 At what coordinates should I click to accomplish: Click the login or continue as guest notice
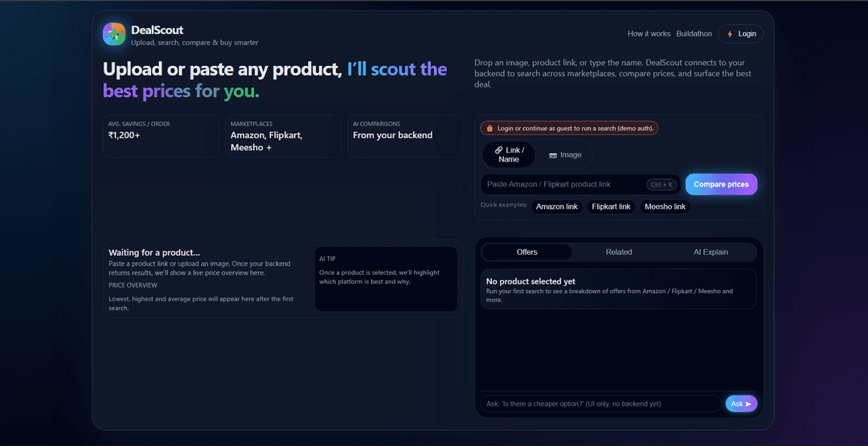point(569,129)
